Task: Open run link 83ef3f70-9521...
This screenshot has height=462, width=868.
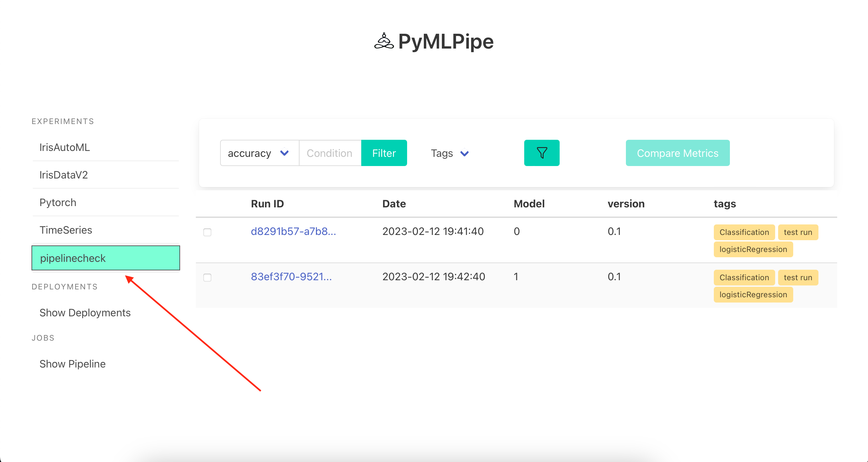Action: [x=291, y=277]
